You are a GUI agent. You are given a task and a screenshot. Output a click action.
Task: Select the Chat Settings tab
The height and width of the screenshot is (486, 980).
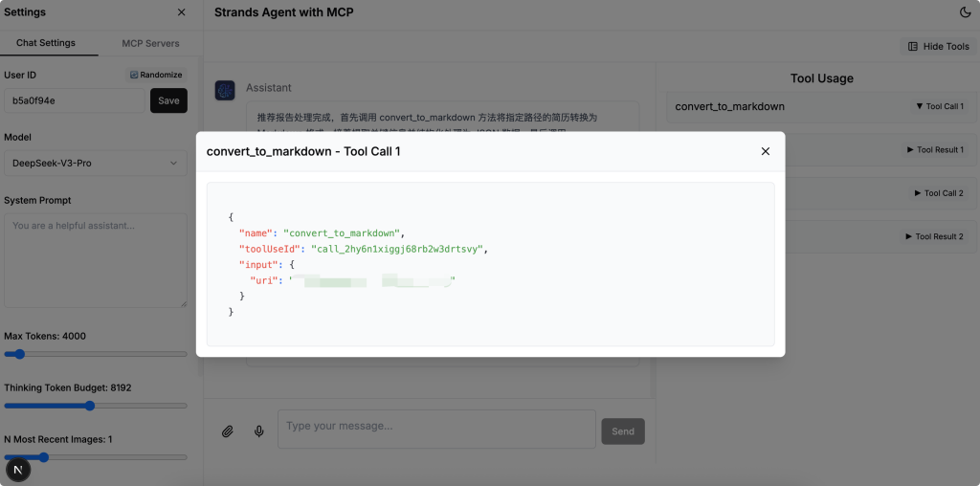coord(46,43)
